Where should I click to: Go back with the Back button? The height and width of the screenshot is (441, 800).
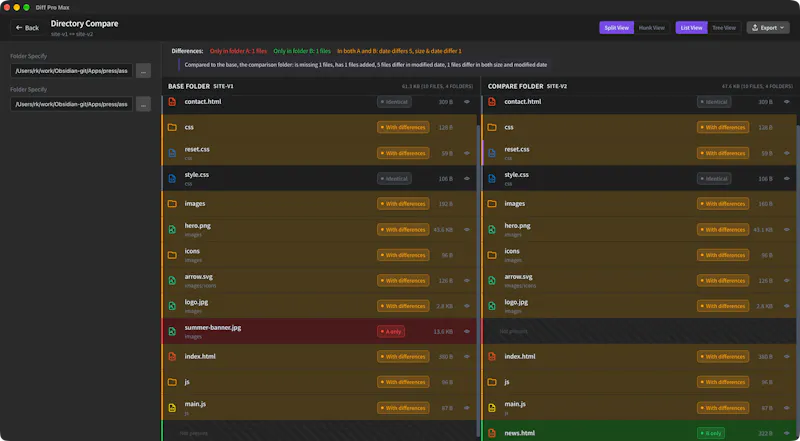[x=27, y=28]
